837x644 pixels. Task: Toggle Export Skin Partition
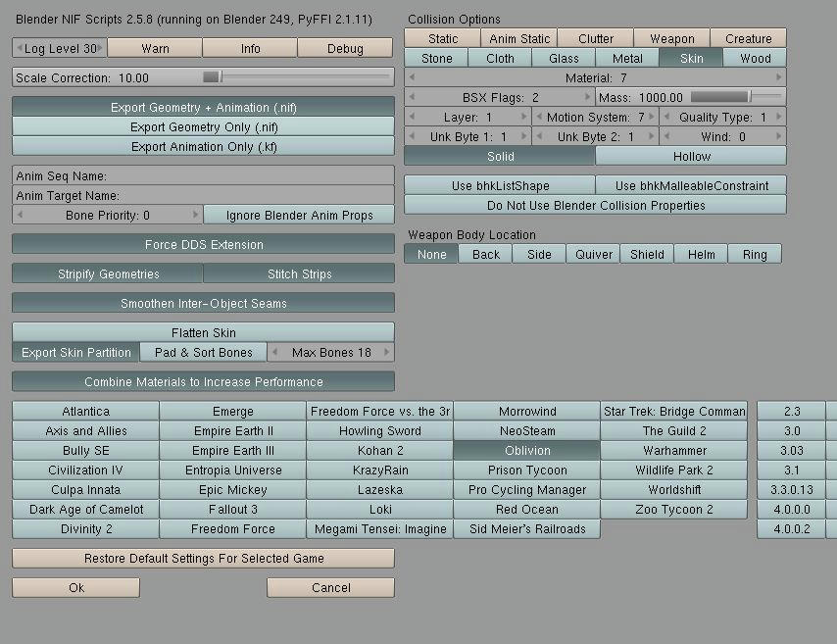[x=75, y=352]
